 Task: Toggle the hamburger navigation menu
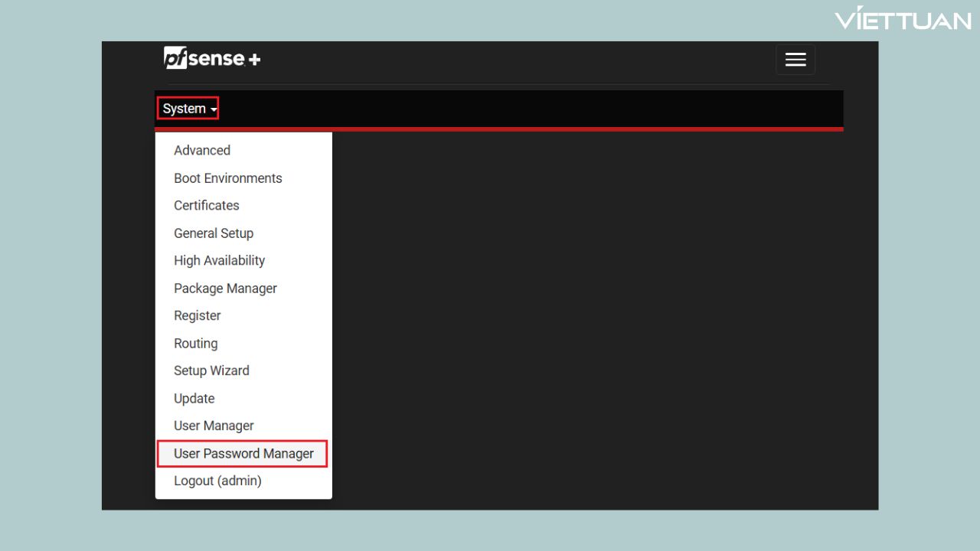(795, 60)
